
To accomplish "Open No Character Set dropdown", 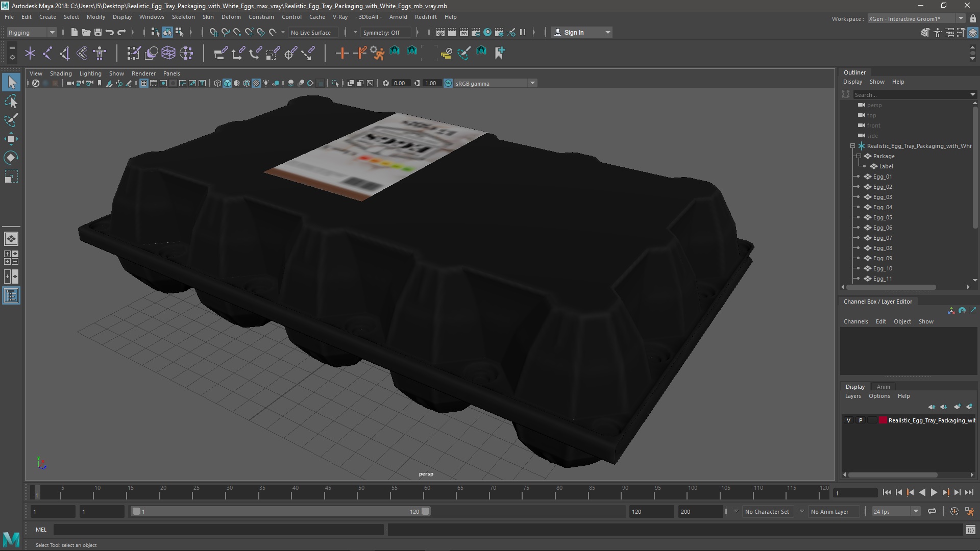I will tap(767, 511).
